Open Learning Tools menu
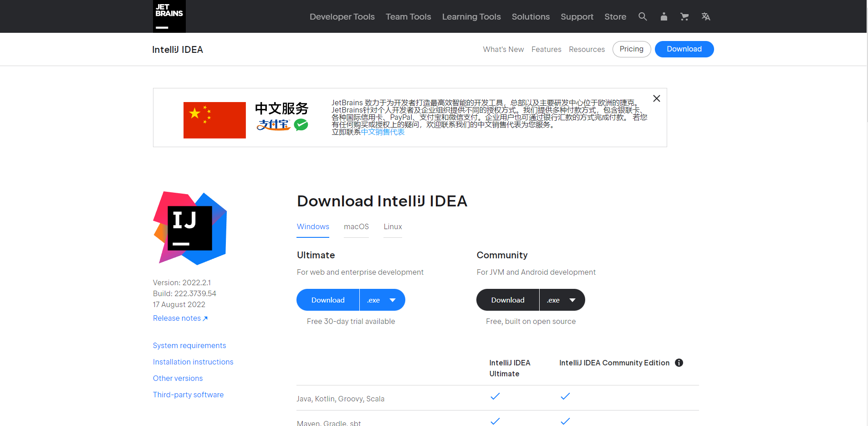 (471, 16)
